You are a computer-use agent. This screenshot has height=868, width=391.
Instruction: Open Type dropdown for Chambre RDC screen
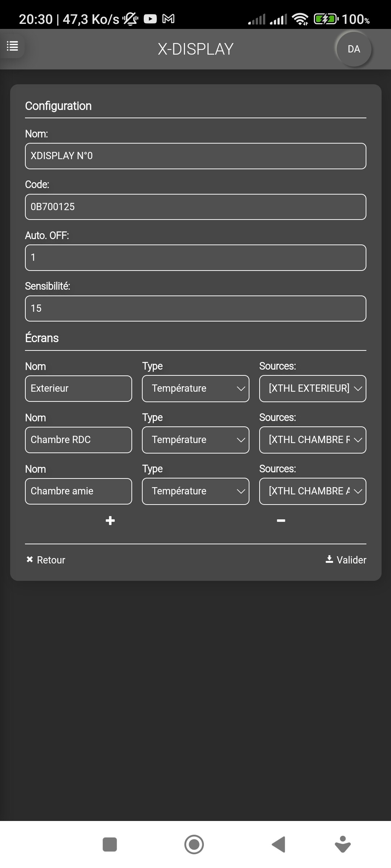click(195, 440)
